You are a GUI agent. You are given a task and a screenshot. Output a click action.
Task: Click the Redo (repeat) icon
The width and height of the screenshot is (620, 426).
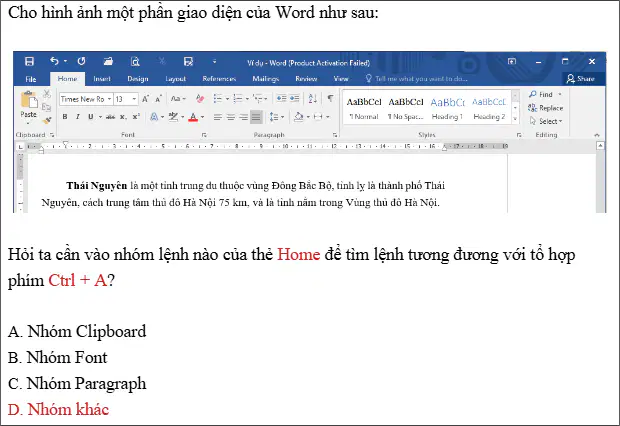81,61
